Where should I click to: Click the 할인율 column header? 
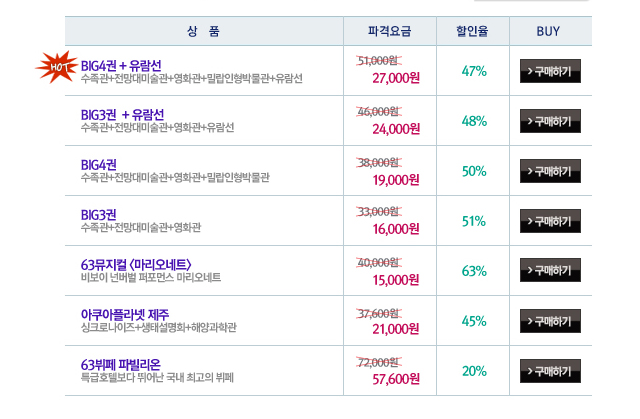point(474,30)
